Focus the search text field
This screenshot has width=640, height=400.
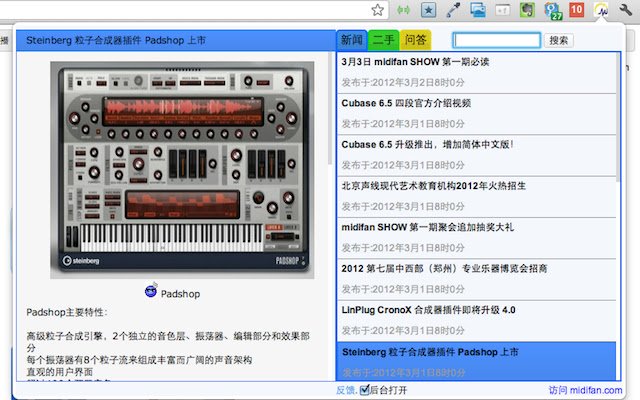[496, 40]
